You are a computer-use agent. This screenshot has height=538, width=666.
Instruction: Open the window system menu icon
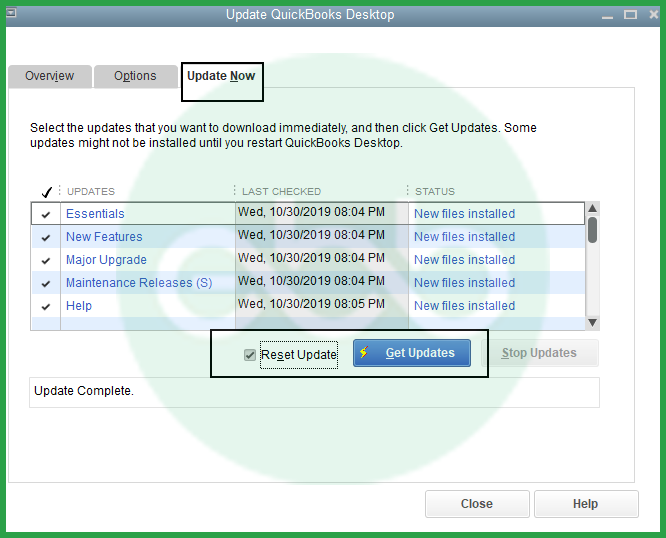pos(11,13)
